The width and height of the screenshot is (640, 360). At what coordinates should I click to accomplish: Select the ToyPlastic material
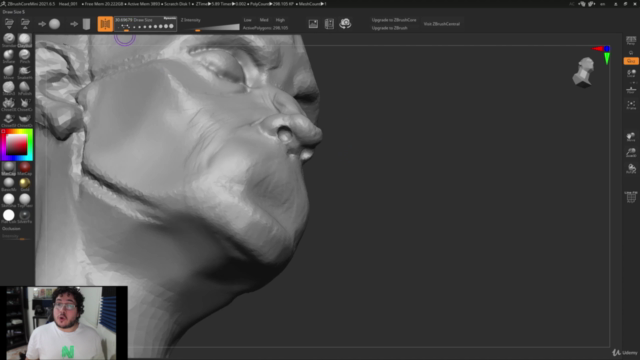24,200
